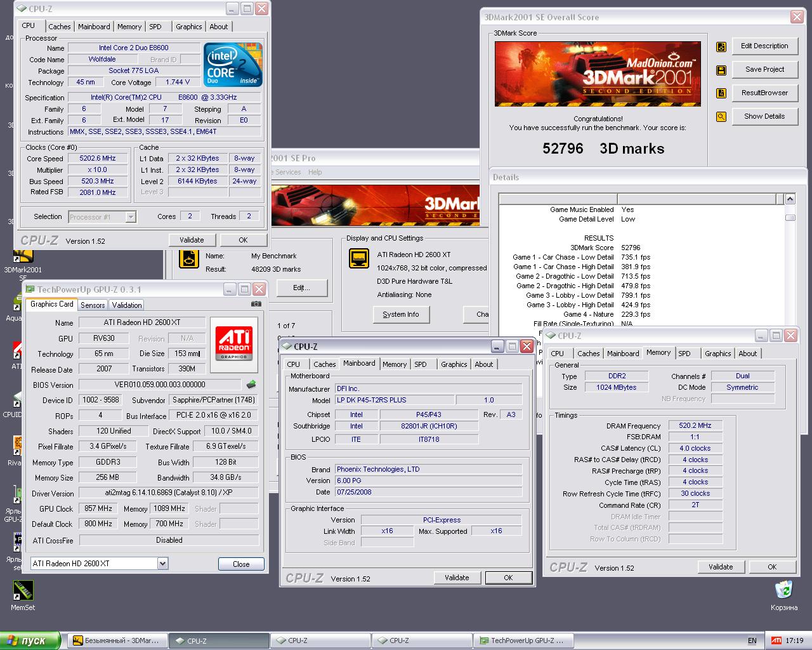Screen dimensions: 812x650
Task: Click the ResultBrowser button
Action: (x=764, y=93)
